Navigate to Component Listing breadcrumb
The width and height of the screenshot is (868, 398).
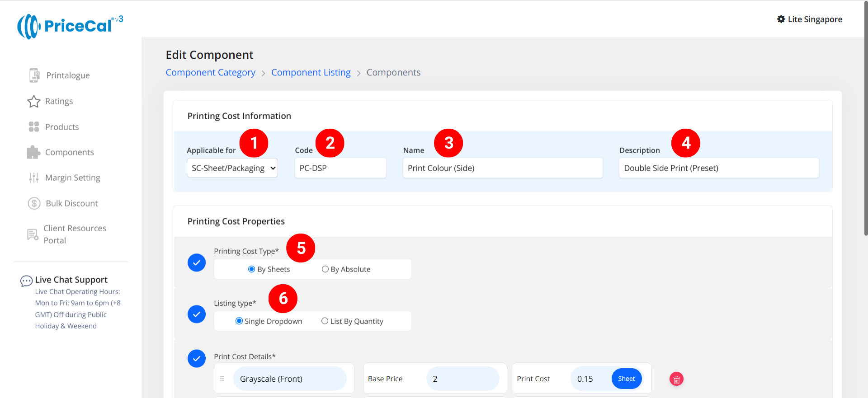click(311, 73)
